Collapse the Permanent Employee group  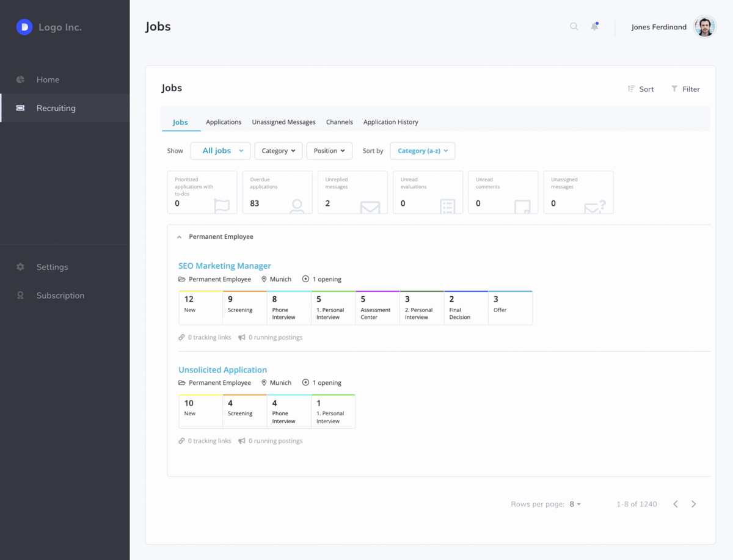pos(179,237)
